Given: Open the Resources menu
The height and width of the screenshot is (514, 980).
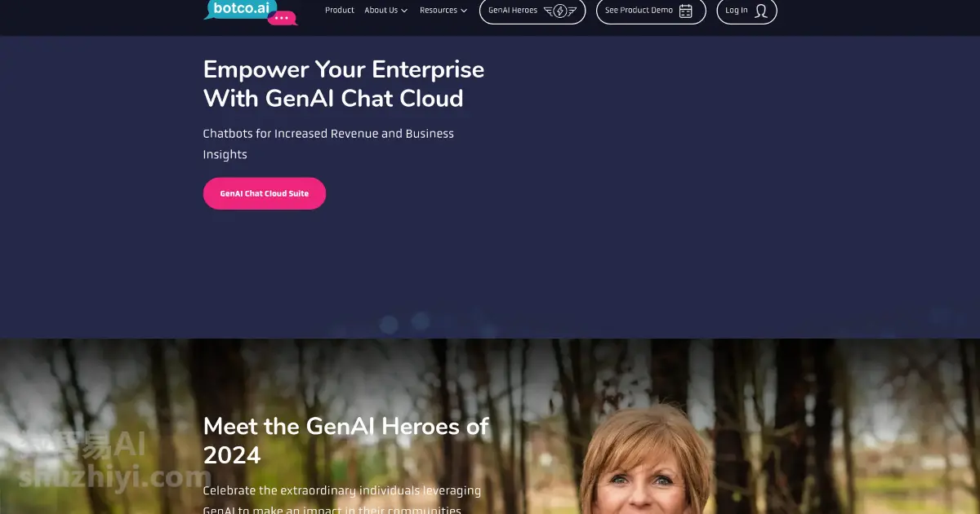Looking at the screenshot, I should point(443,11).
